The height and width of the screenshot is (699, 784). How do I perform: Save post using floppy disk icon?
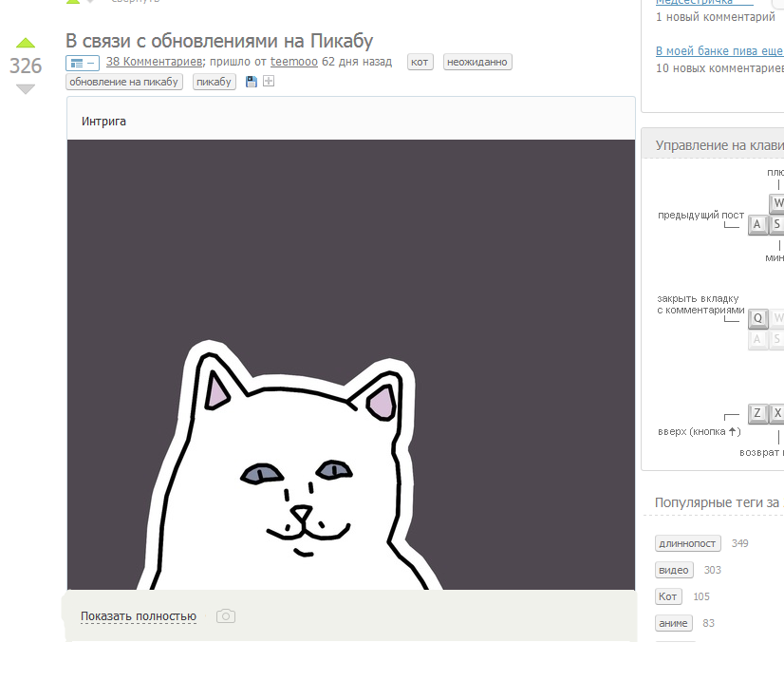(x=251, y=82)
